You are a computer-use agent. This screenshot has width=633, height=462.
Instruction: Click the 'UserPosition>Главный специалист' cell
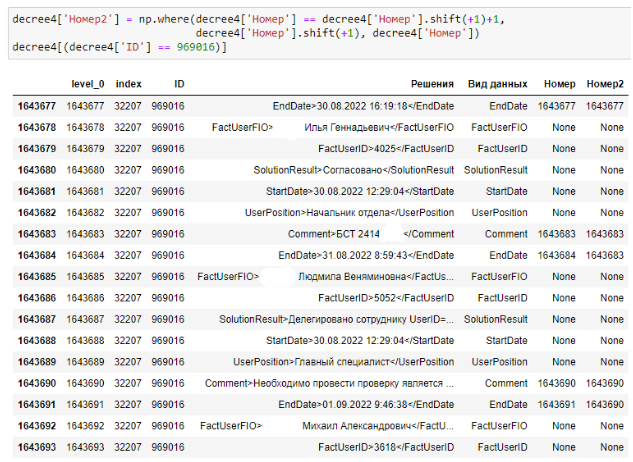(x=343, y=362)
